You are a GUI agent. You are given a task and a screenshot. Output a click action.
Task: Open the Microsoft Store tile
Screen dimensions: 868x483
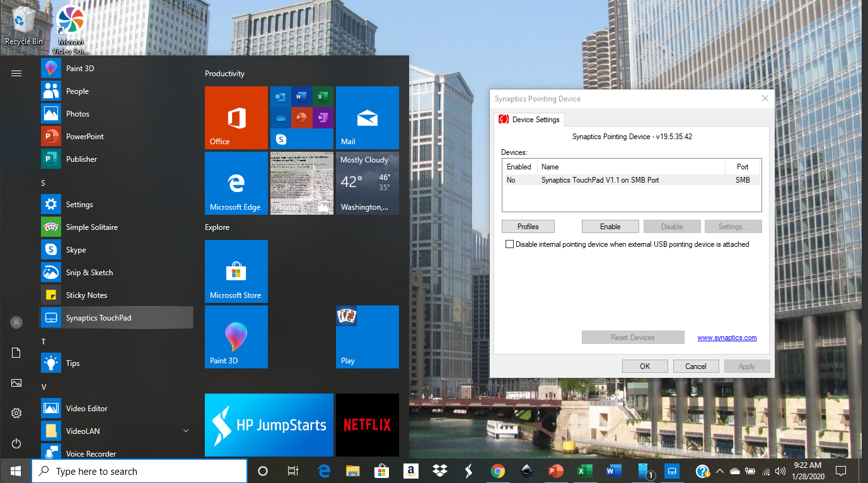236,271
